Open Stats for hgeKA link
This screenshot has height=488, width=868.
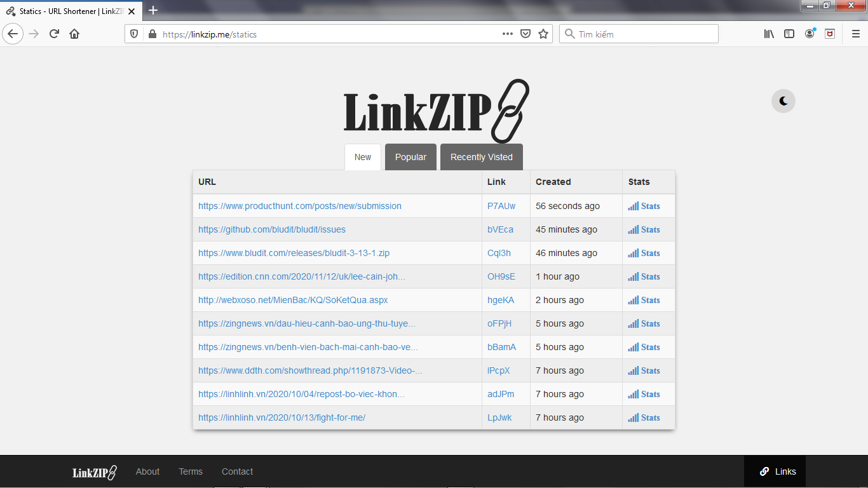pyautogui.click(x=644, y=300)
